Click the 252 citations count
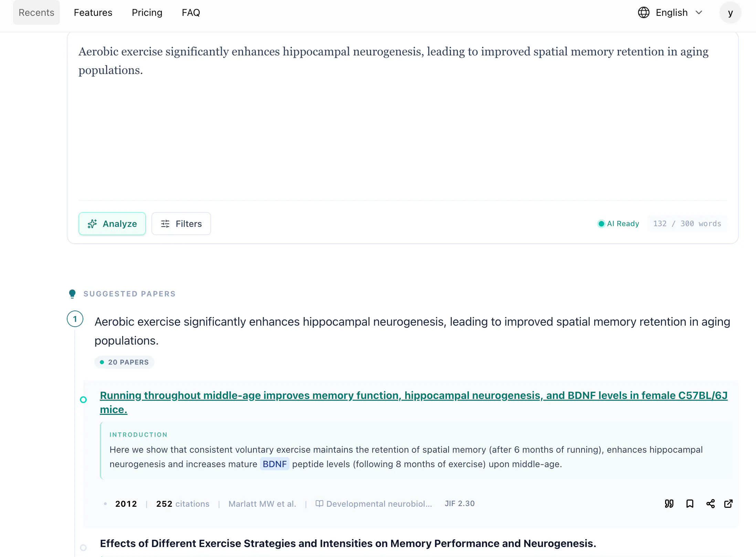This screenshot has width=756, height=557. coord(182,504)
